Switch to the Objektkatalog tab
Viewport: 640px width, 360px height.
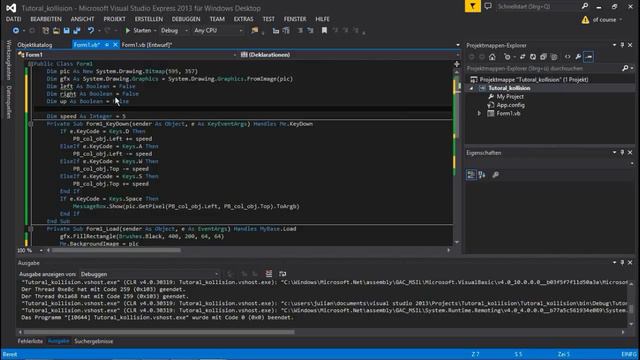click(x=35, y=45)
